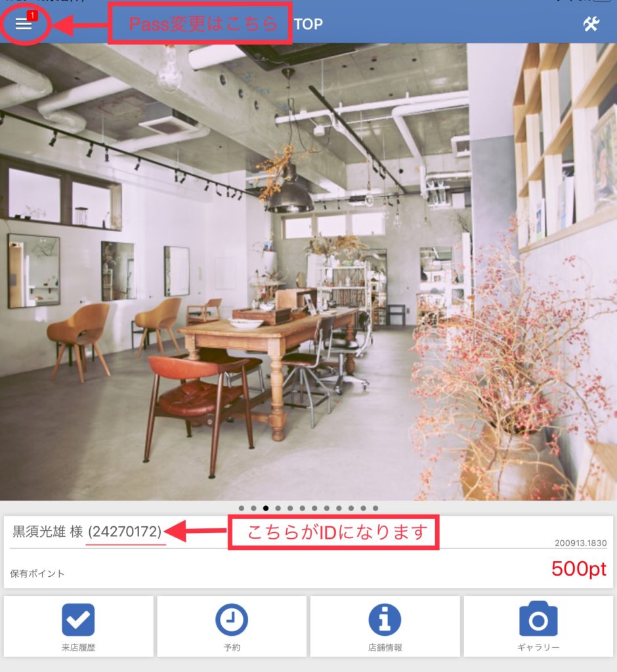The height and width of the screenshot is (672, 617).
Task: Tap the clock icon for 予約
Action: [x=232, y=619]
